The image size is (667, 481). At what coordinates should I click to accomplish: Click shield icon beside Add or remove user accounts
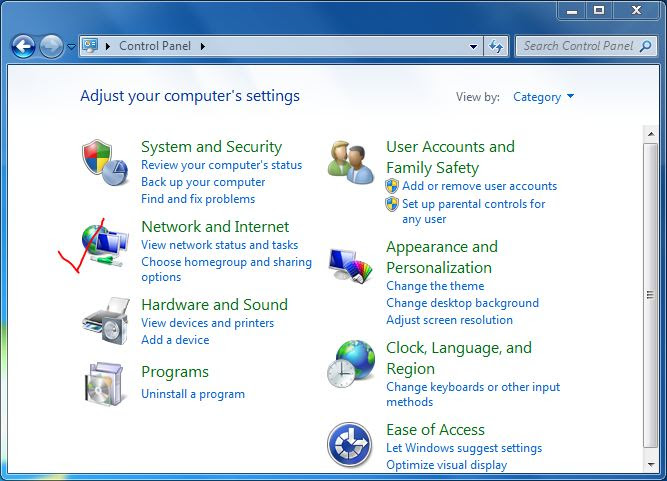click(x=392, y=186)
